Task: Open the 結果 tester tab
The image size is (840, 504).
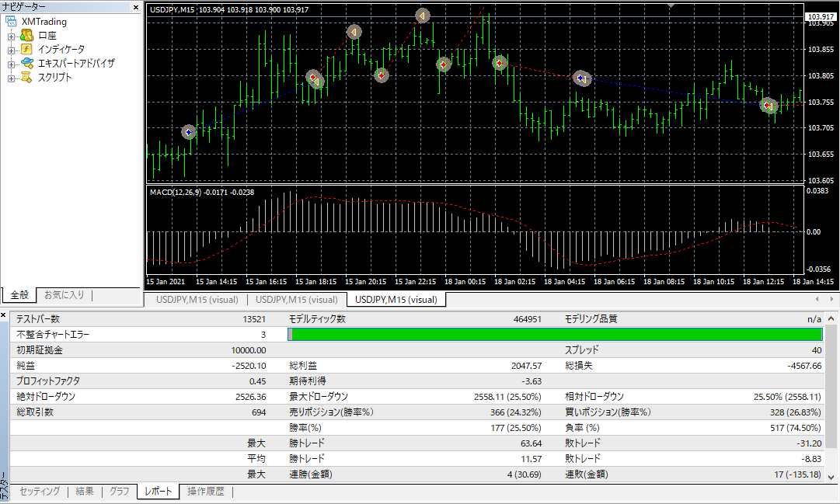Action: coord(85,491)
